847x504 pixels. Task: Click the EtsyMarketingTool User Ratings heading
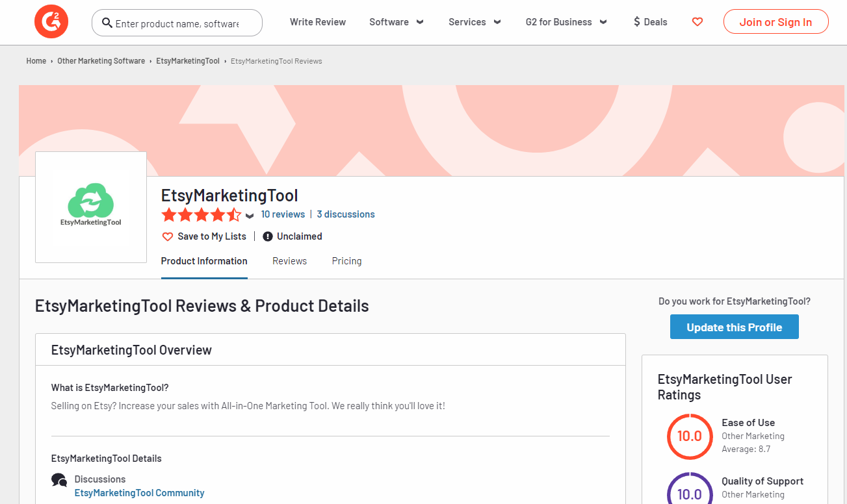[725, 387]
